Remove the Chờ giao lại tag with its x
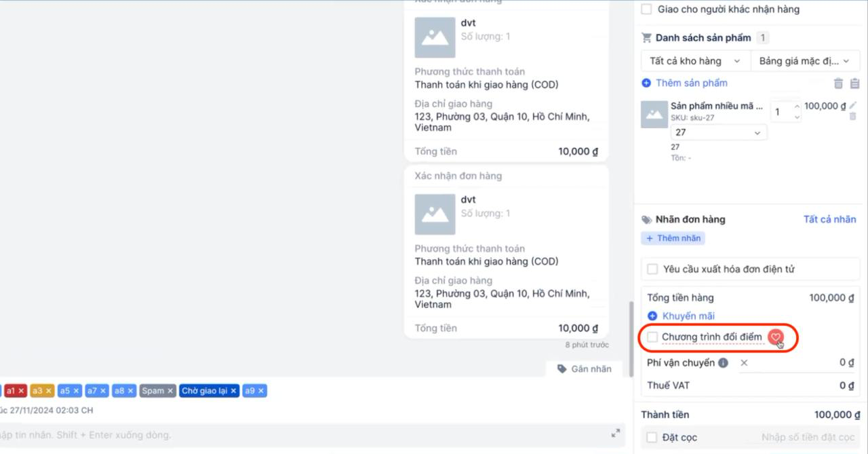Screen dimensions: 868x454 [233, 391]
